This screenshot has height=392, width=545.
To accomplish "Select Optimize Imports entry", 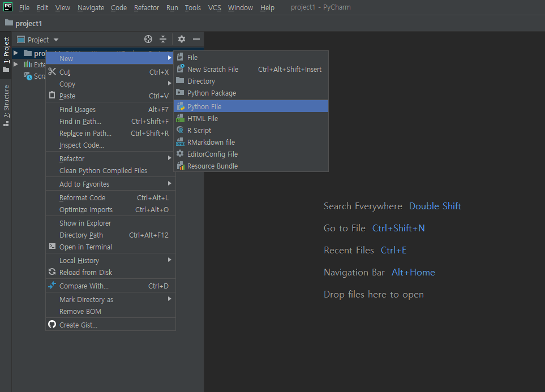I will (x=110, y=209).
